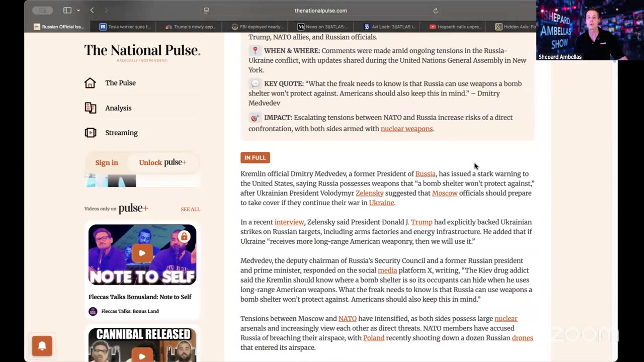
Task: Switch to the Tesla worker sues tab
Action: point(125,27)
